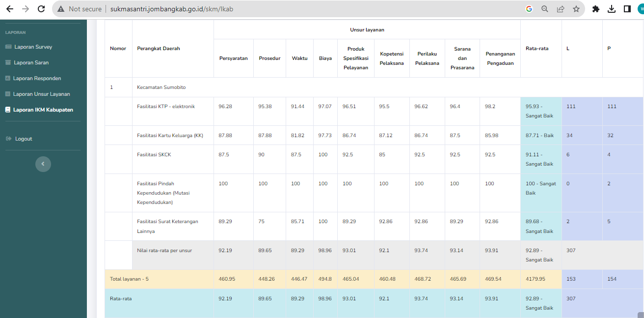Screen dimensions: 644x318
Task: Toggle the browser side panel icon
Action: [x=627, y=9]
